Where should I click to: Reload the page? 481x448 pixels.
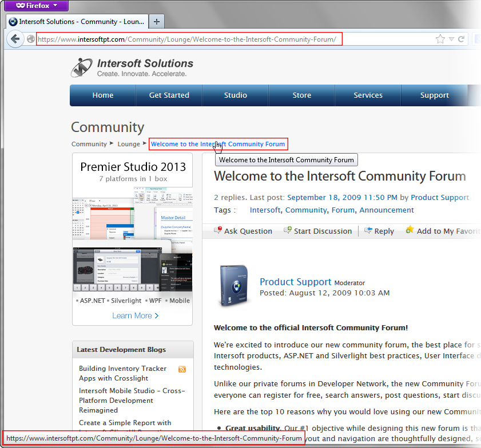(461, 39)
